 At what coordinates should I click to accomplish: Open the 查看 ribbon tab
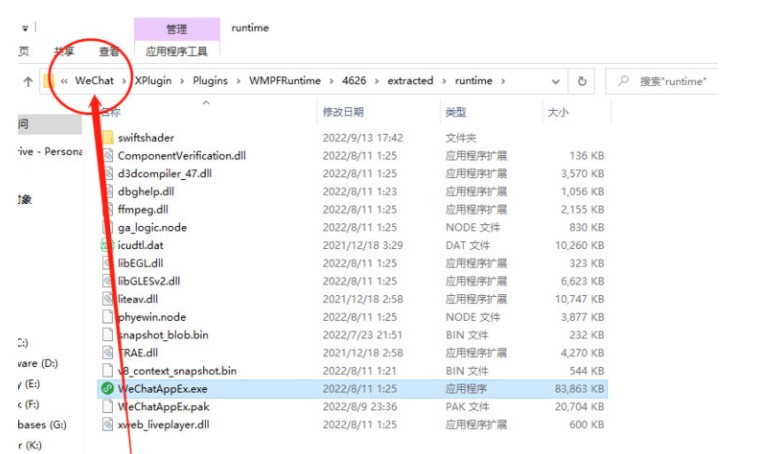109,51
